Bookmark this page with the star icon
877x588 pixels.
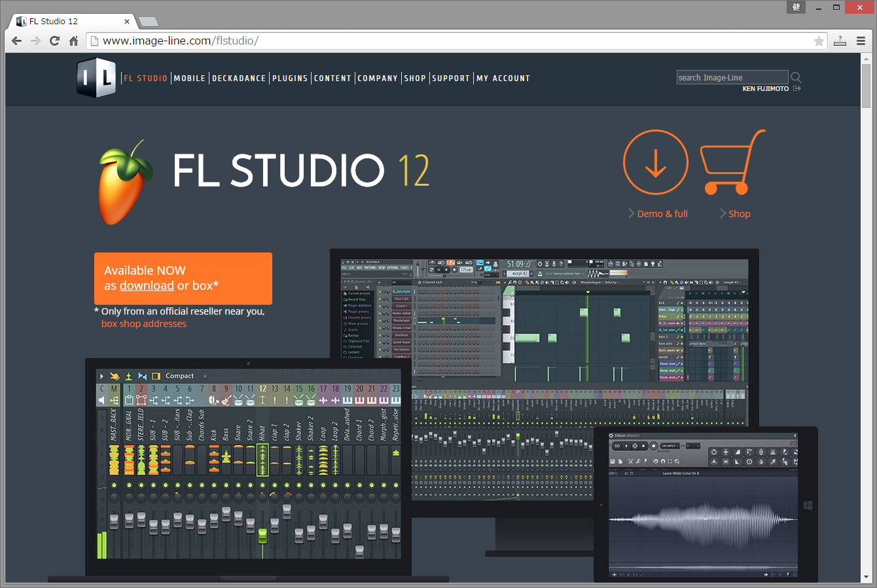pyautogui.click(x=819, y=41)
